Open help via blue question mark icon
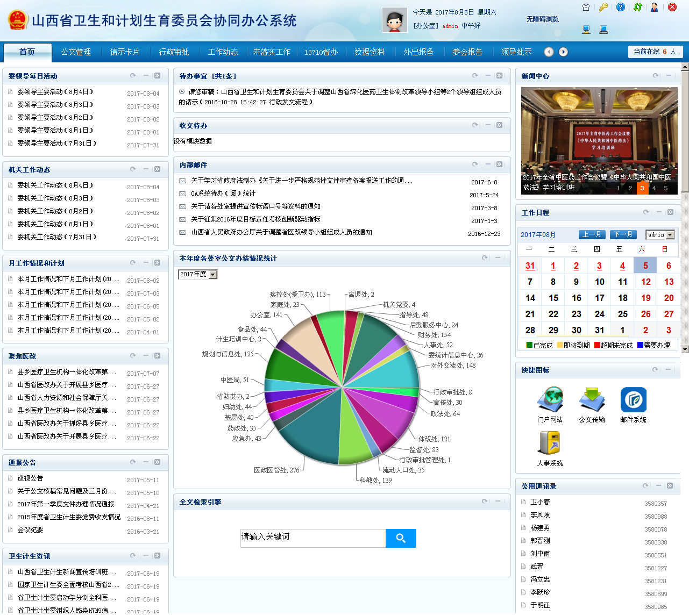The height and width of the screenshot is (616, 689). (x=620, y=8)
